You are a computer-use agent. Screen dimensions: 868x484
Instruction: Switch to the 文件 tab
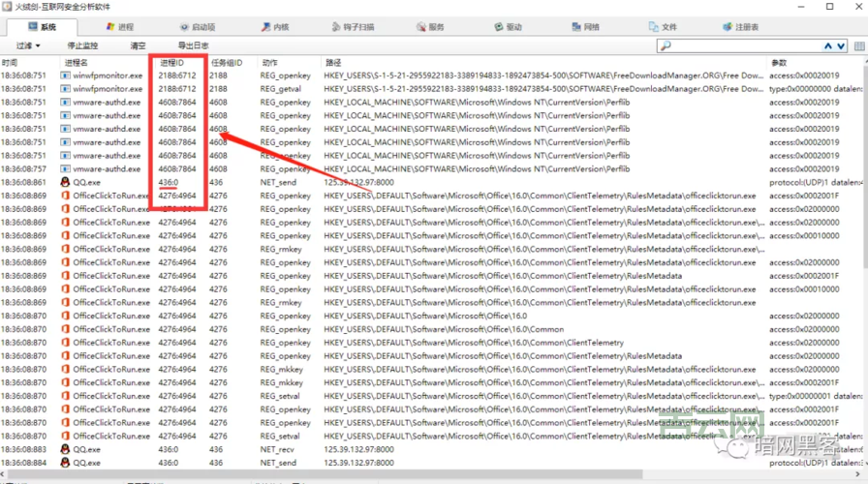[x=662, y=28]
